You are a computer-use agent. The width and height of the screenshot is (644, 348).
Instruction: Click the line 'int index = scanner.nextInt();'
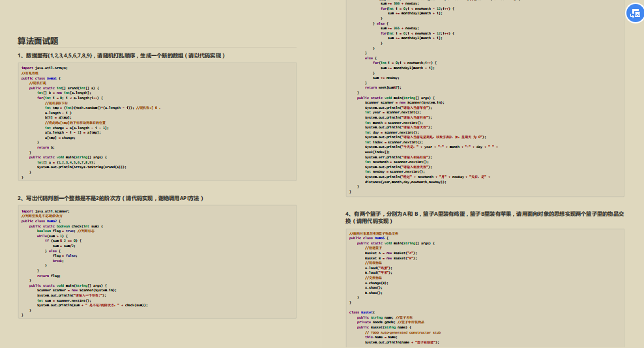click(x=394, y=142)
